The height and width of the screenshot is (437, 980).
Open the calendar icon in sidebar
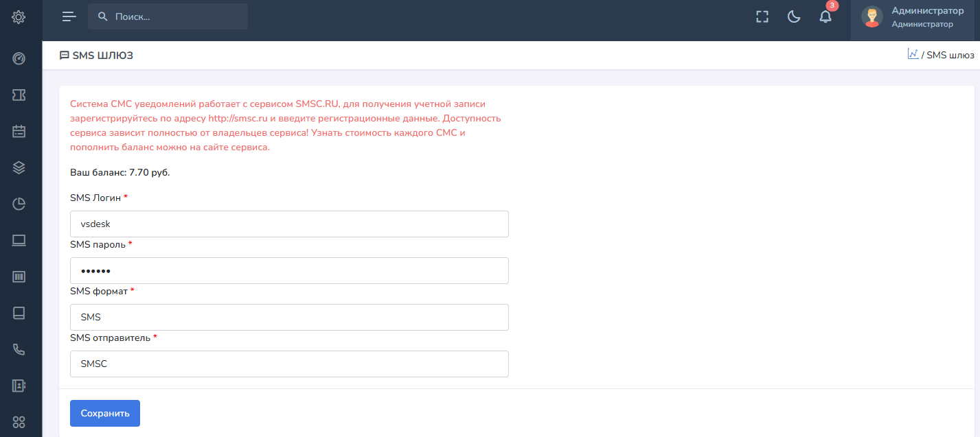pos(19,131)
